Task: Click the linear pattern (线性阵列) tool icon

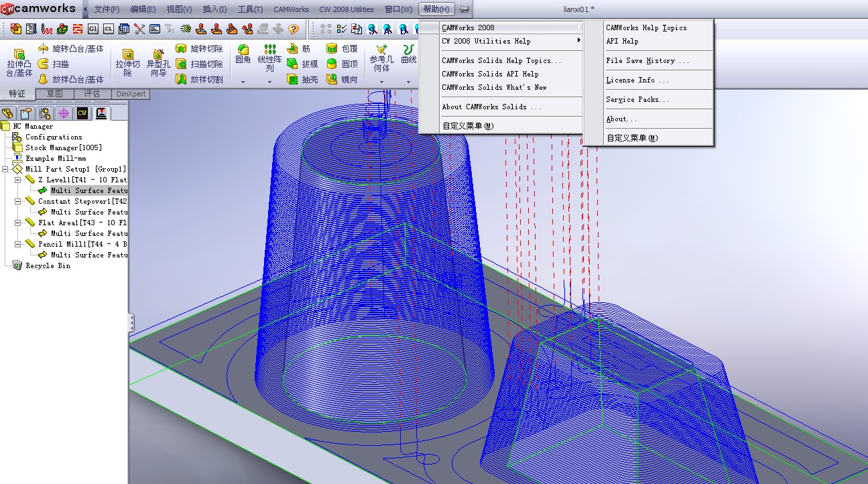Action: [x=269, y=50]
